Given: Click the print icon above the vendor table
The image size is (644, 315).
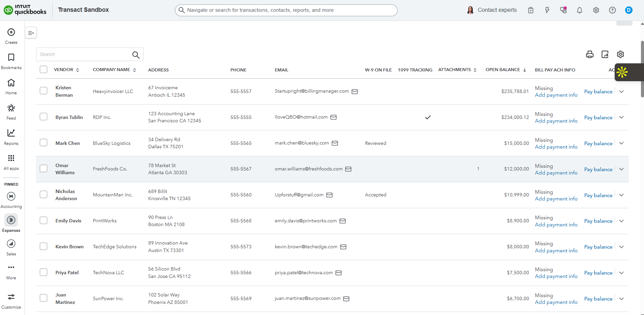Looking at the screenshot, I should pyautogui.click(x=589, y=54).
